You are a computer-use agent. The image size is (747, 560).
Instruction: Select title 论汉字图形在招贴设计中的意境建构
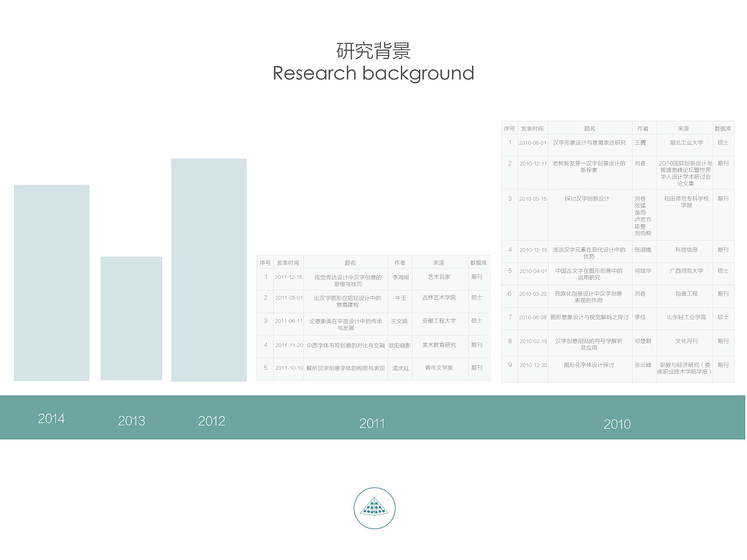pyautogui.click(x=347, y=301)
